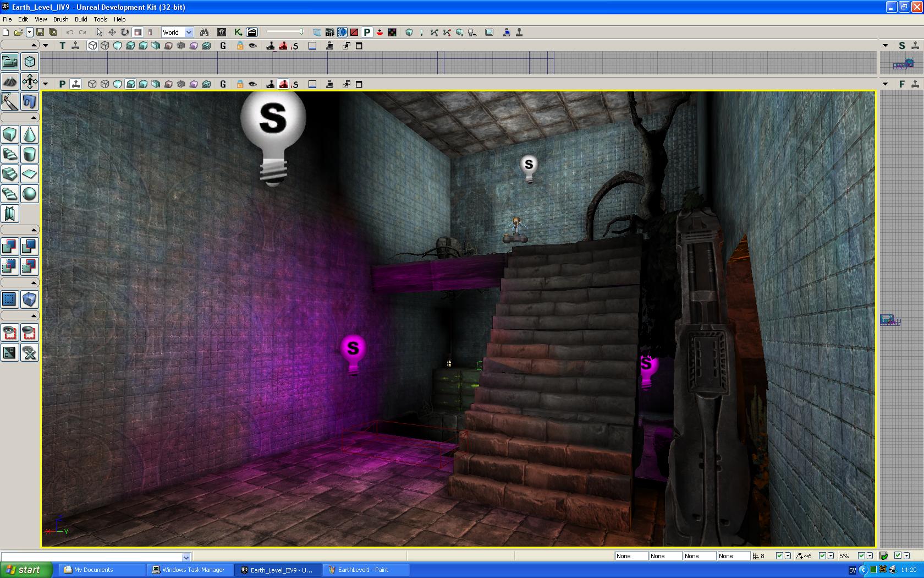Open the recent files dropdown arrow

pyautogui.click(x=30, y=32)
